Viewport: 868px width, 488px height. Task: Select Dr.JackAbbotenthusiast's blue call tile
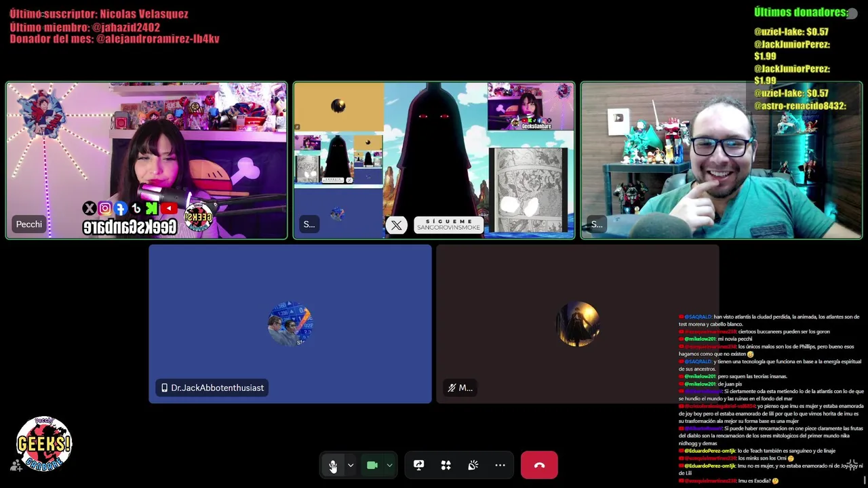[x=290, y=324]
